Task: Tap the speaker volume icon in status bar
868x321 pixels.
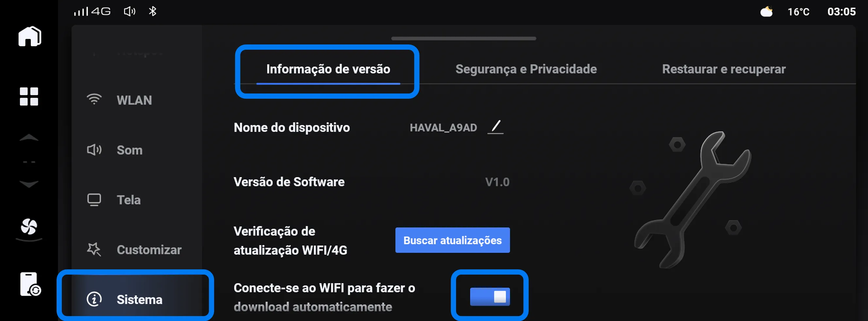Action: pyautogui.click(x=129, y=11)
